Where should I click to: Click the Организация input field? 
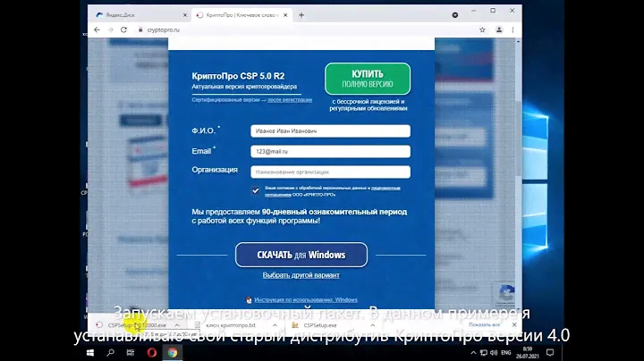[x=330, y=172]
